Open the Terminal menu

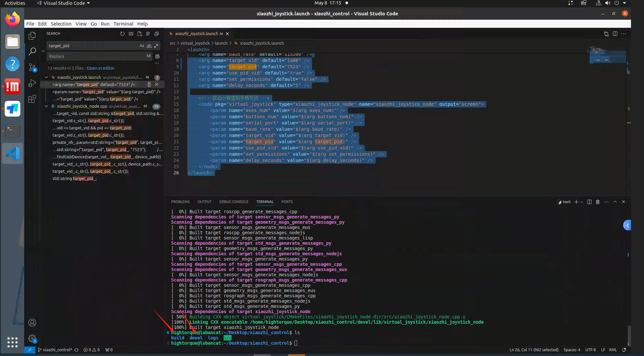tap(123, 24)
